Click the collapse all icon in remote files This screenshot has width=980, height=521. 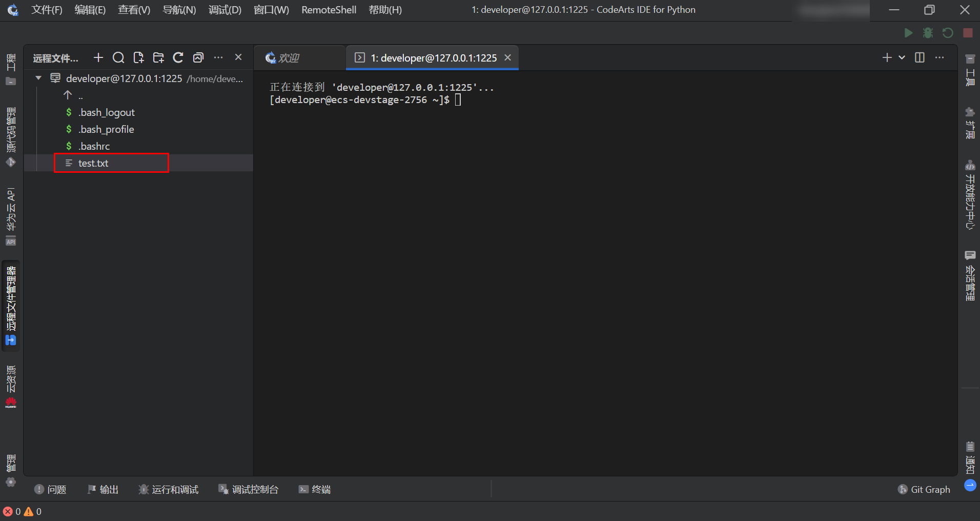(x=198, y=57)
